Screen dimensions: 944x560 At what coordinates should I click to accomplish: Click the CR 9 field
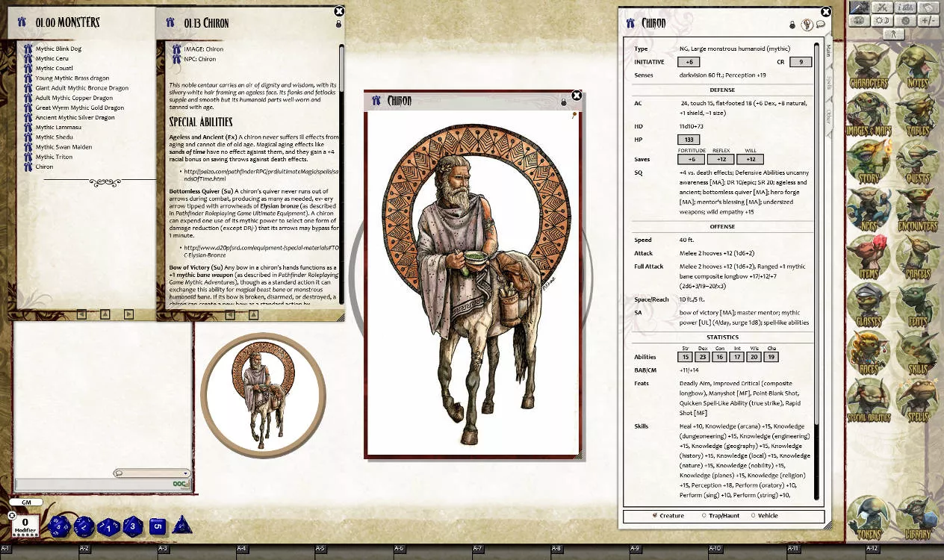(x=801, y=62)
